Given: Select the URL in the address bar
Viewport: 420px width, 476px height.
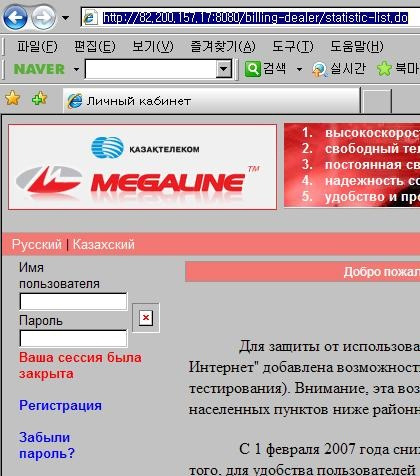Looking at the screenshot, I should [x=255, y=17].
